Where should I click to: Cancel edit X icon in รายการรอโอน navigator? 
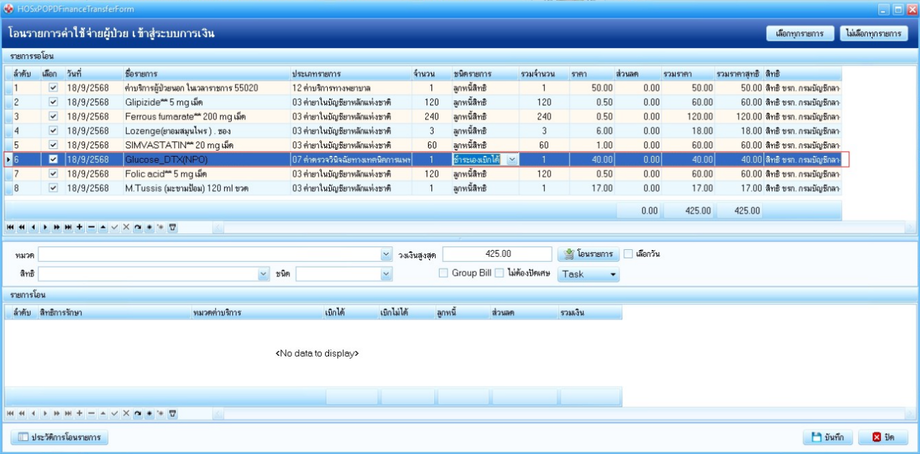(126, 226)
